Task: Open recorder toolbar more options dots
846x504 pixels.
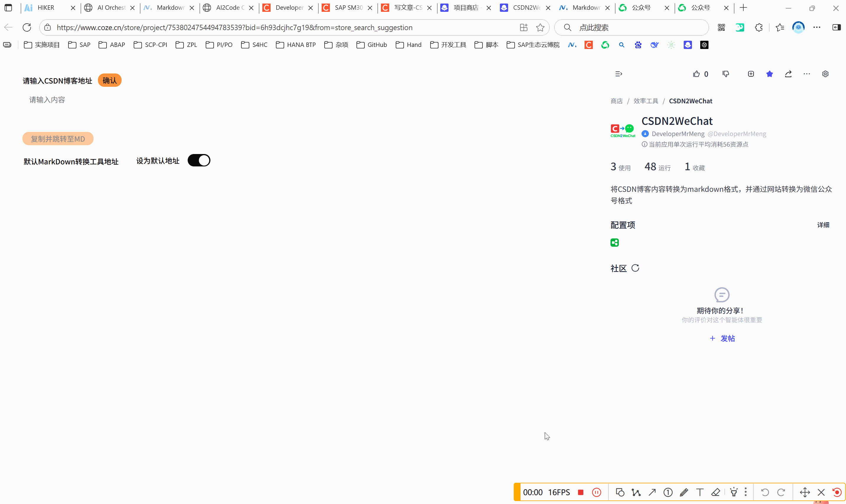Action: (745, 492)
